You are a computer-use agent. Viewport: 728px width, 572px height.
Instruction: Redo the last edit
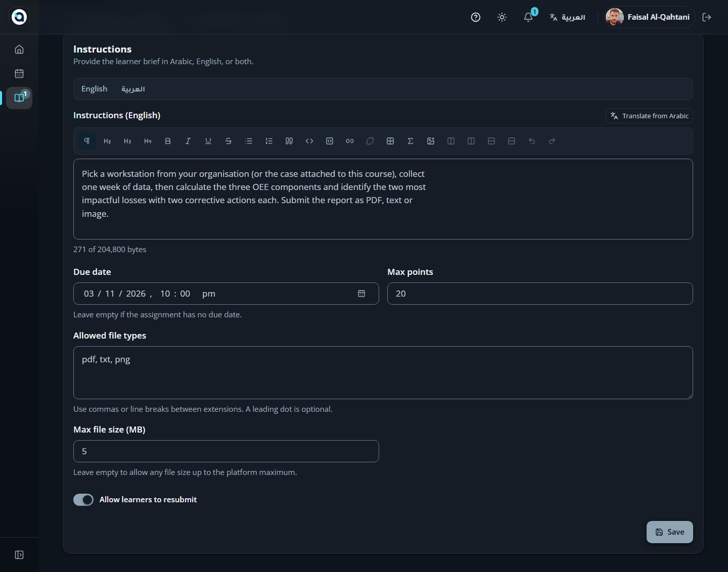(x=552, y=141)
